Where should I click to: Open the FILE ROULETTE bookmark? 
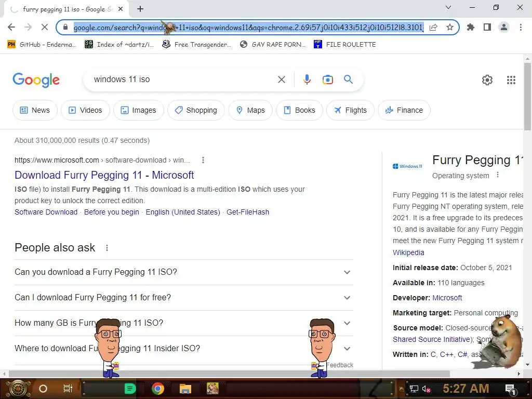345,45
